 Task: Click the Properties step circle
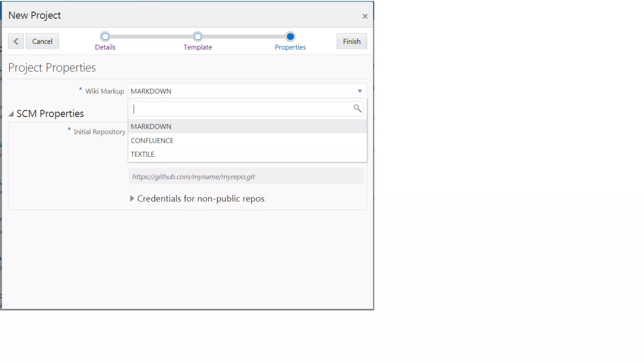click(x=290, y=37)
